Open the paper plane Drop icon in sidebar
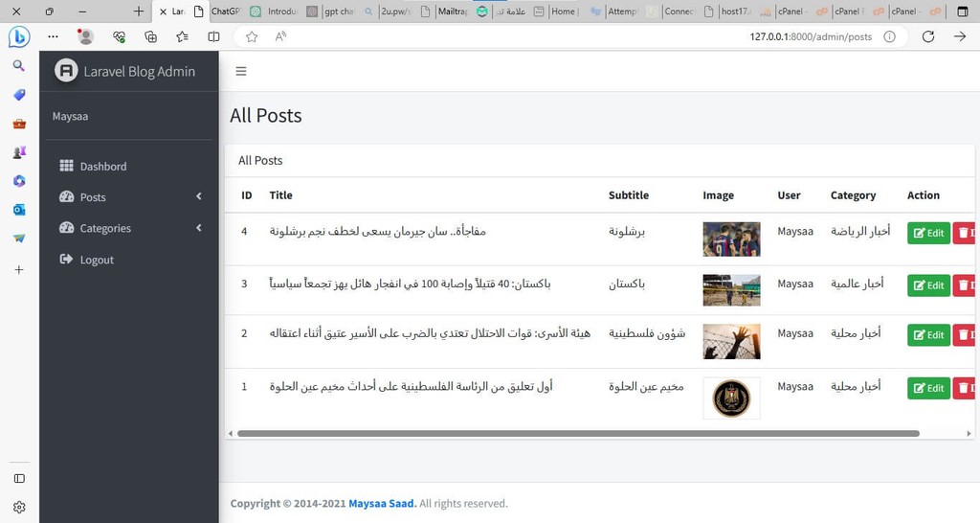The width and height of the screenshot is (980, 523). (x=19, y=239)
